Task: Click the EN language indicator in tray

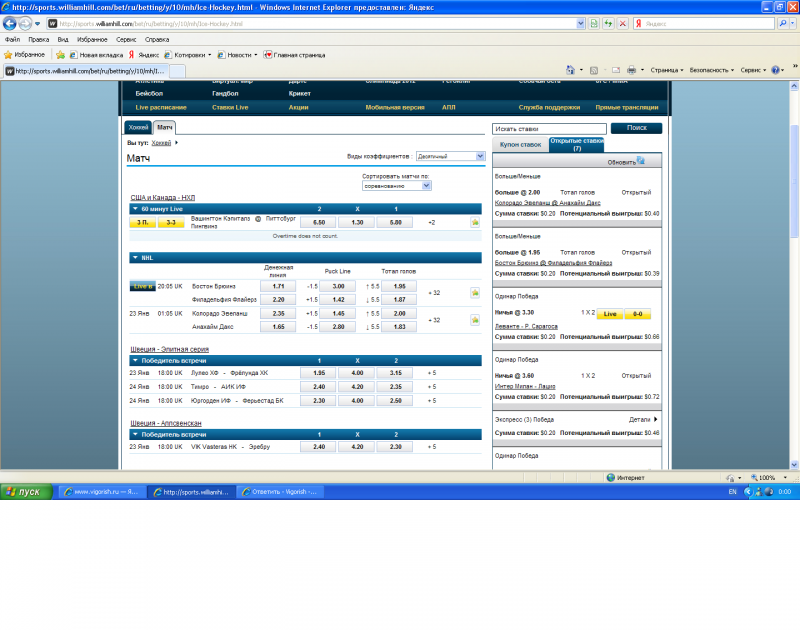Action: [732, 492]
